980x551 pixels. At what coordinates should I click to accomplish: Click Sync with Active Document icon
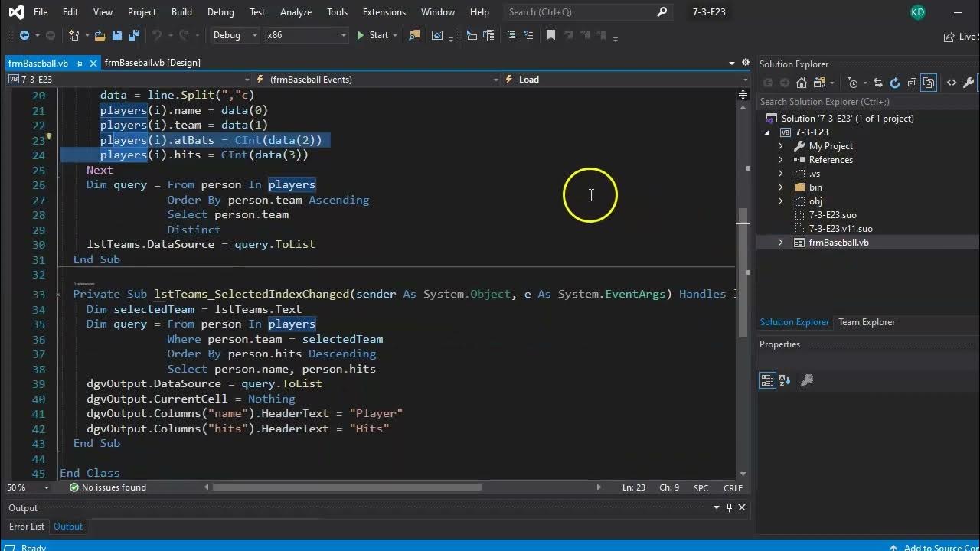(878, 83)
